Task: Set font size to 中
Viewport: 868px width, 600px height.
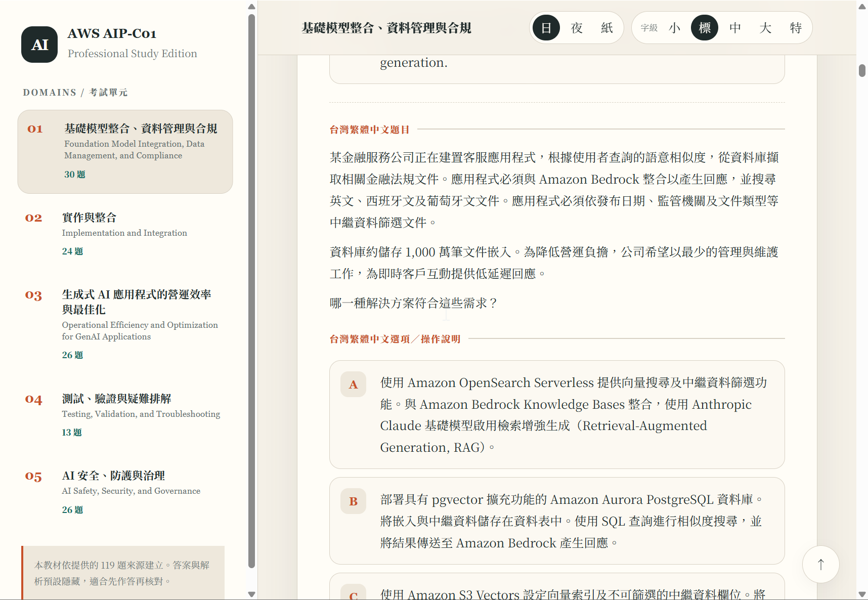Action: point(735,28)
